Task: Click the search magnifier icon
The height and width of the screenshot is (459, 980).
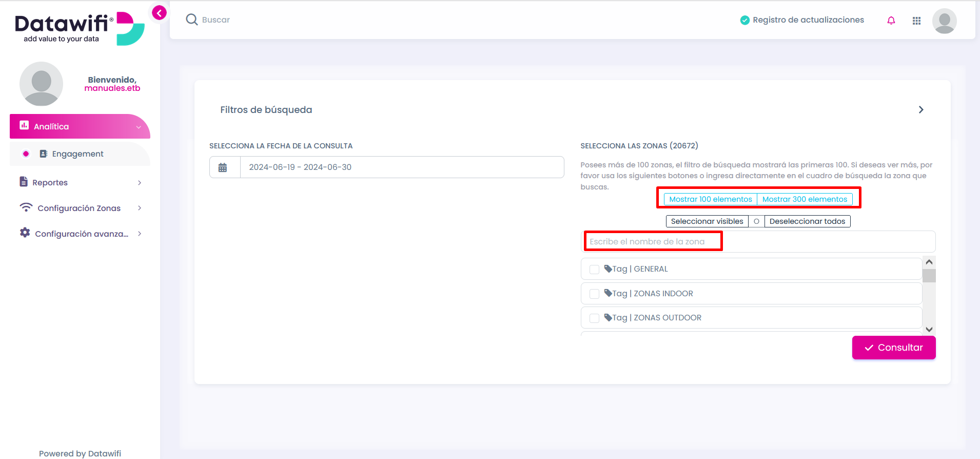Action: click(x=192, y=20)
